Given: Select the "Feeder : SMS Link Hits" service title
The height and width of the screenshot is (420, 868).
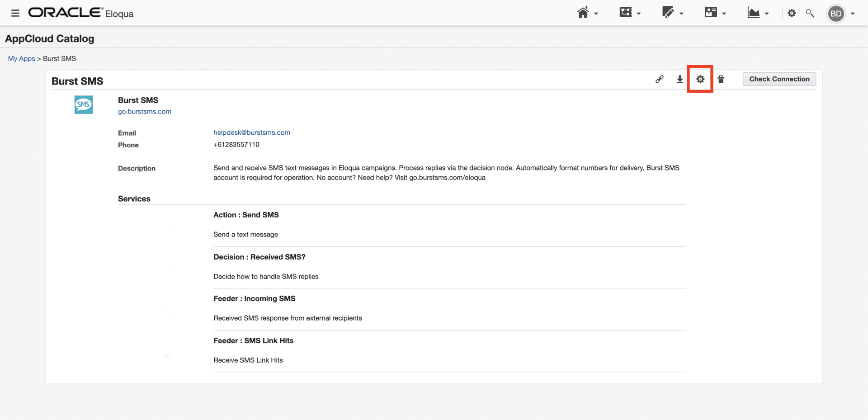Looking at the screenshot, I should [x=254, y=340].
